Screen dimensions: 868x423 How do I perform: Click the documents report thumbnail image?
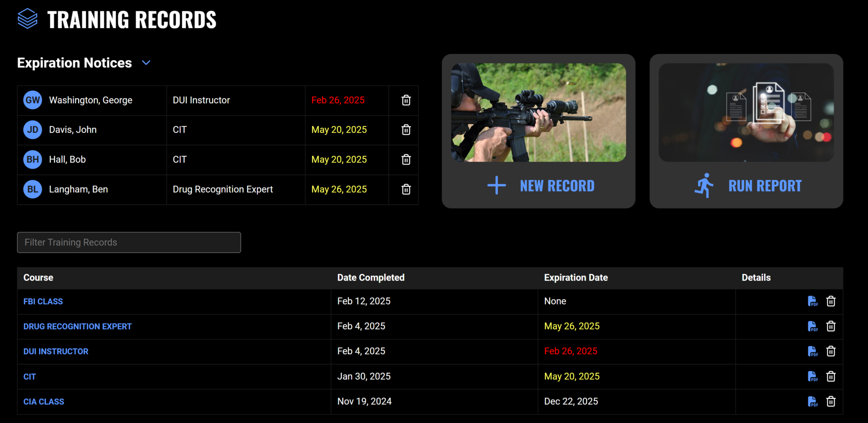tap(746, 113)
